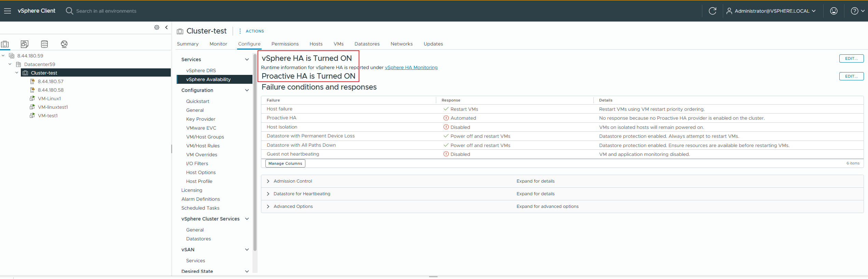
Task: Click the Manage Columns button
Action: point(285,163)
